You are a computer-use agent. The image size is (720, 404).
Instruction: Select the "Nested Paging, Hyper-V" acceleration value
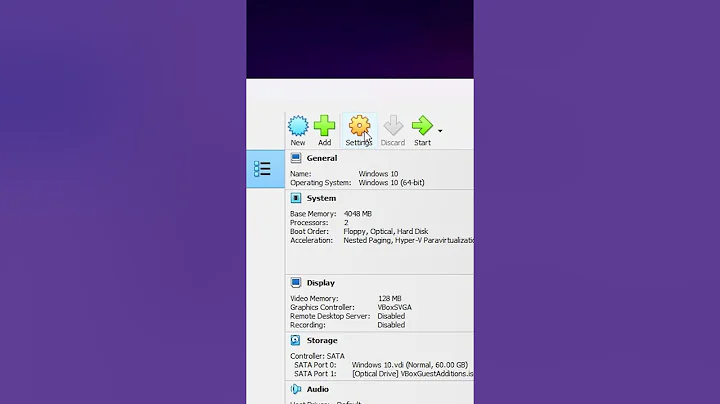(409, 241)
